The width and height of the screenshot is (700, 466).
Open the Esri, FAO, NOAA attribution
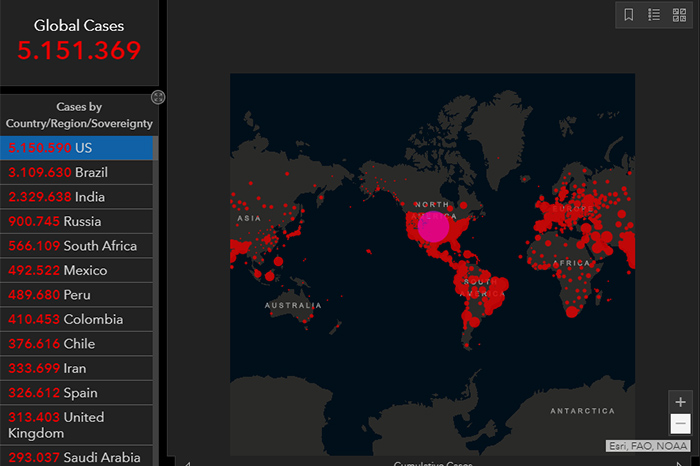pos(649,446)
